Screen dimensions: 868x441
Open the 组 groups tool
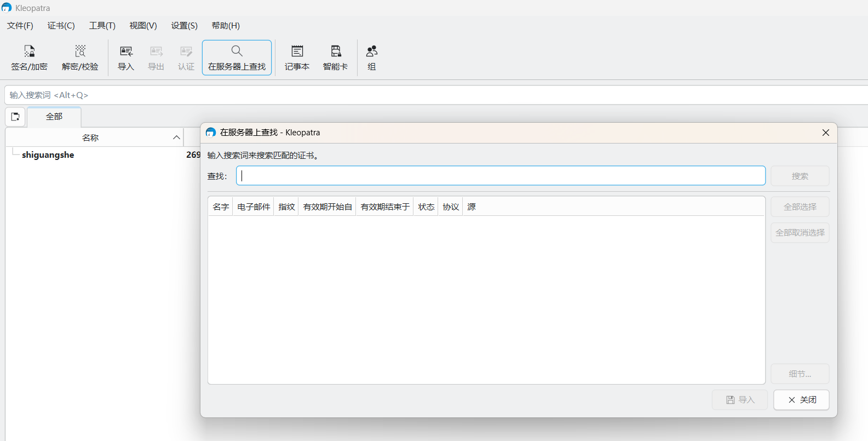[372, 58]
